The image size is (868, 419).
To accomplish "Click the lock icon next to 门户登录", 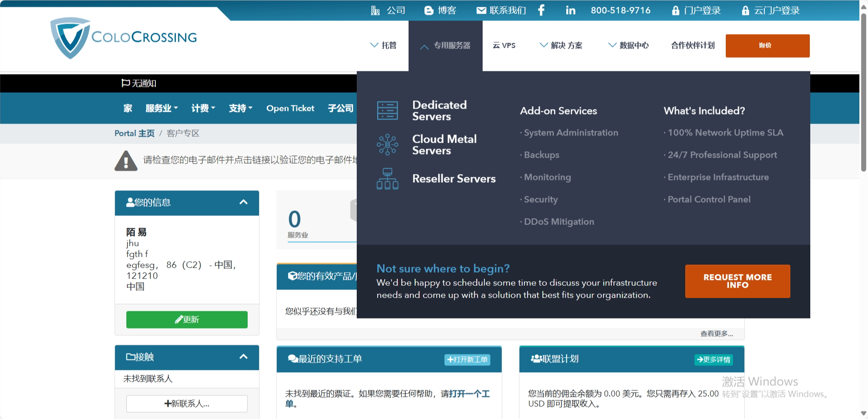I will tap(675, 10).
